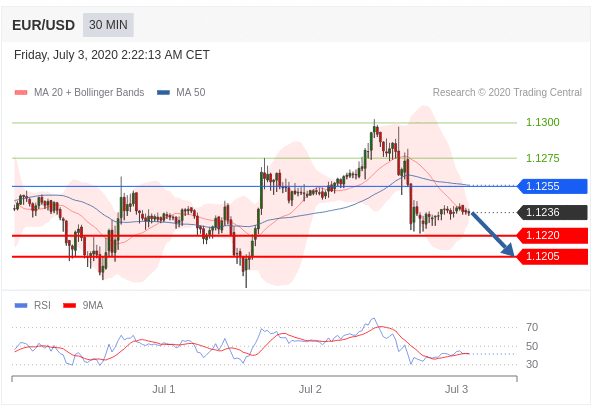Select the 1.1236 current price tag
595x411 pixels.
point(552,212)
